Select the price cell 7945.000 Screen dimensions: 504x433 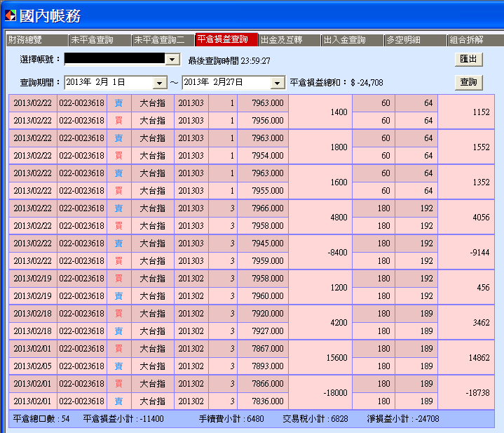coord(263,244)
